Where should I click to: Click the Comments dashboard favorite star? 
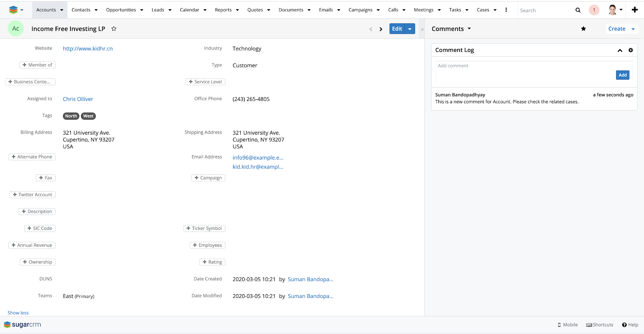click(x=583, y=29)
